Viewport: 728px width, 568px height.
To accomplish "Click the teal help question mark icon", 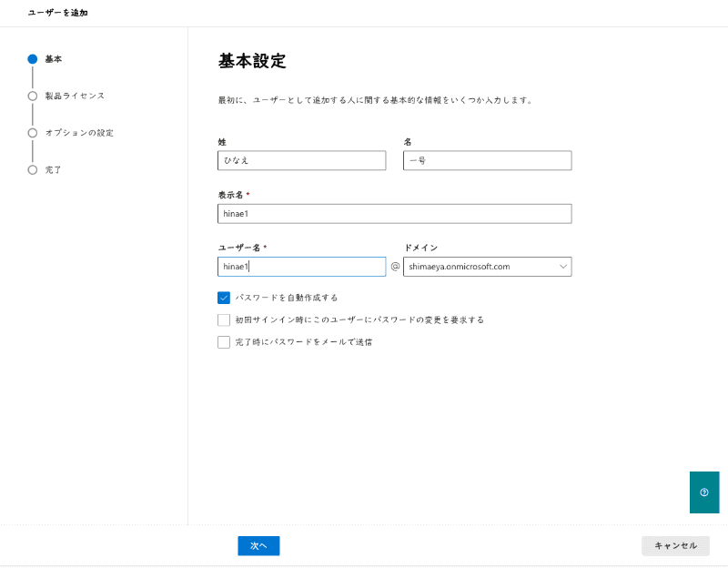I will click(703, 492).
